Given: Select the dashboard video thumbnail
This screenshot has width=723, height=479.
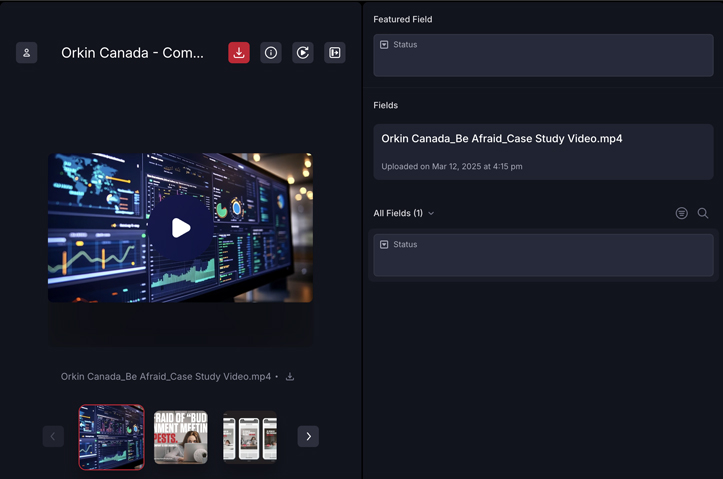Looking at the screenshot, I should coord(112,437).
